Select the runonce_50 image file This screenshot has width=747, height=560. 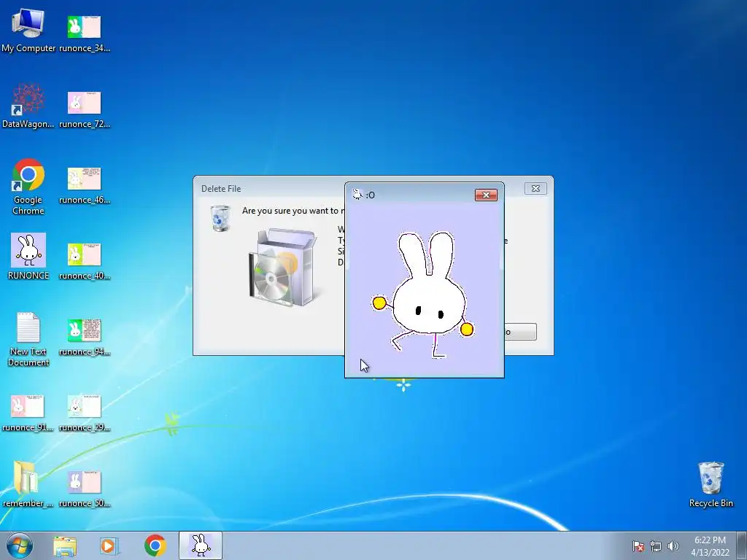coord(85,488)
